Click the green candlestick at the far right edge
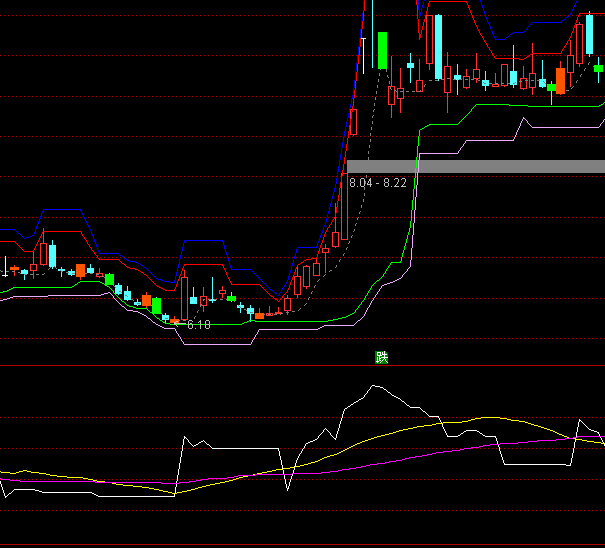Viewport: 605px width, 548px height. 599,68
